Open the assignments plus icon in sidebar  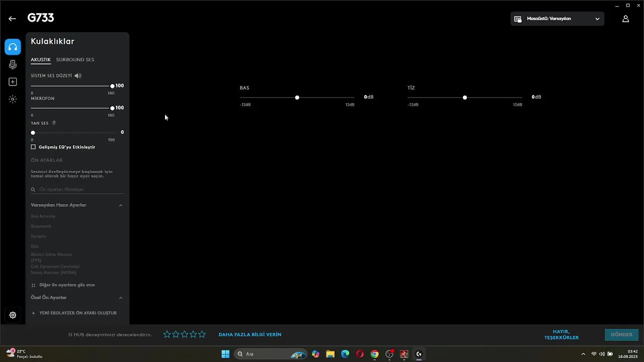pyautogui.click(x=13, y=82)
